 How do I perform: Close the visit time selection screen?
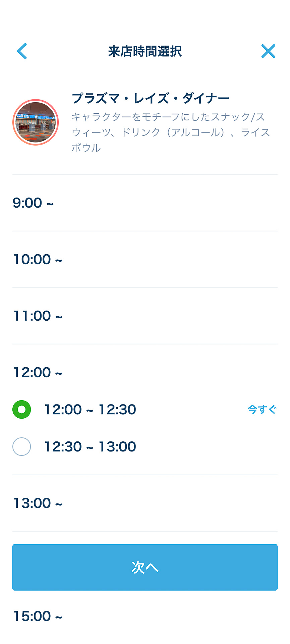click(268, 51)
